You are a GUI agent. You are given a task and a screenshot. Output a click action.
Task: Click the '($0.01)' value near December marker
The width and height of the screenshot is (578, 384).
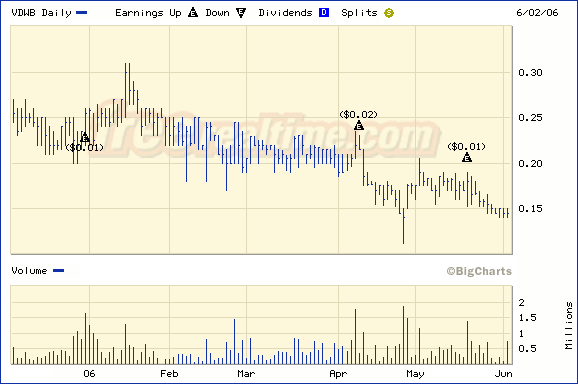[84, 148]
